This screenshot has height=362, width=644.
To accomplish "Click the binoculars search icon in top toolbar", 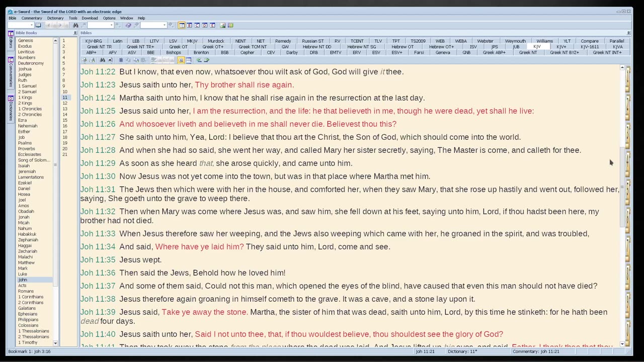I will coord(75,25).
